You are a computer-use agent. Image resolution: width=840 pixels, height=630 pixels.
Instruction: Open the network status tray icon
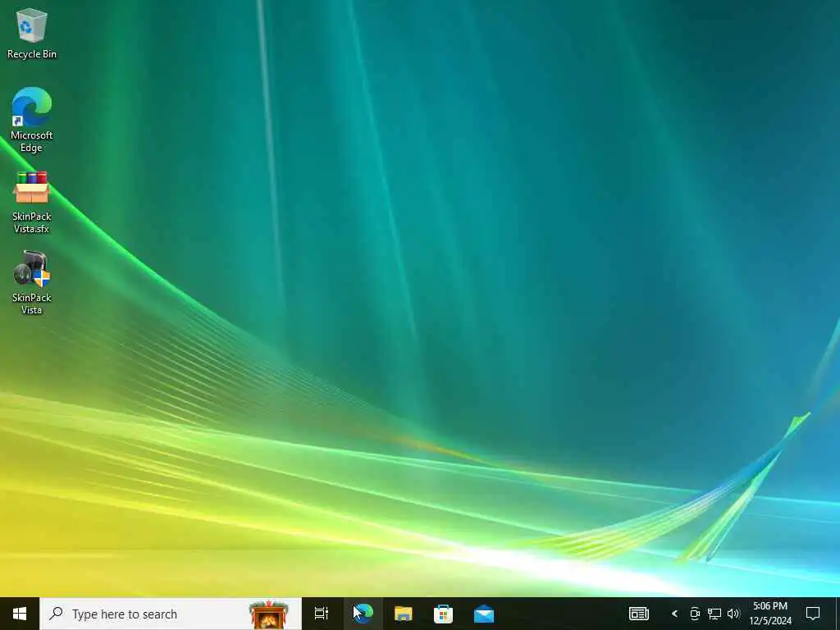tap(714, 614)
